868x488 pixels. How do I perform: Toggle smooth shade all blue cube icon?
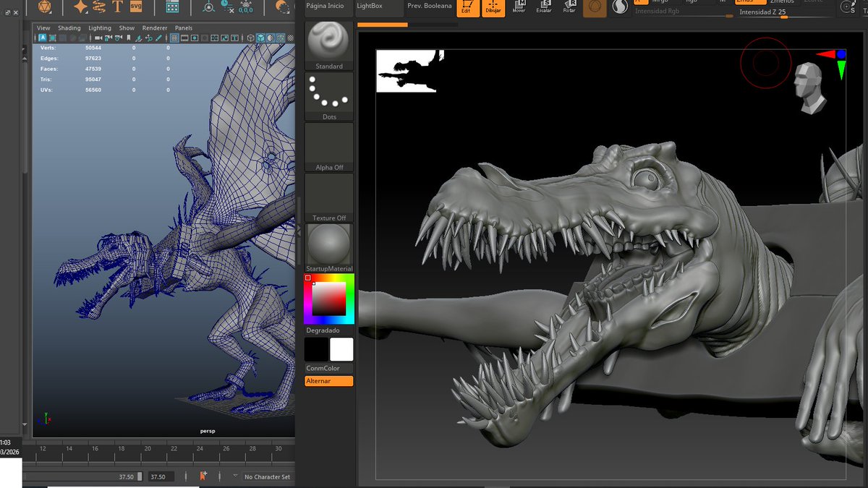261,38
